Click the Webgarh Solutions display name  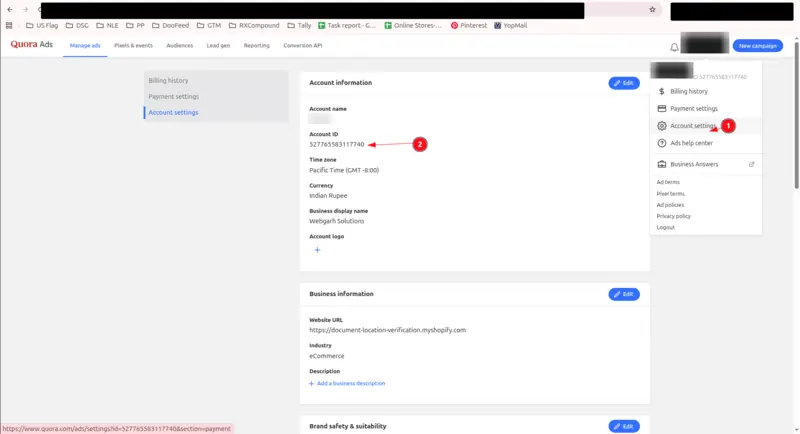(x=337, y=221)
